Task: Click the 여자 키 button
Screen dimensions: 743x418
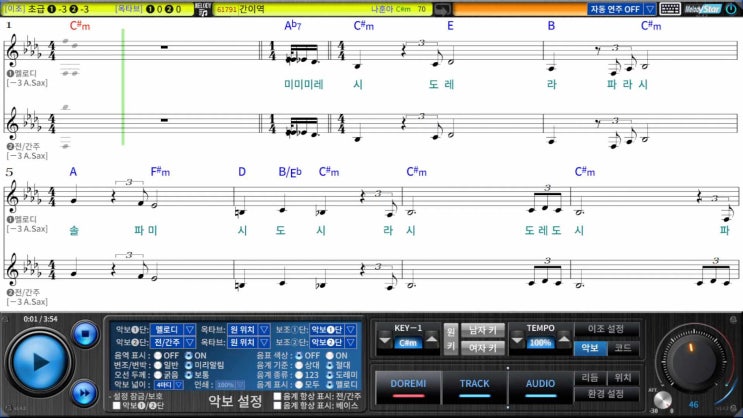Action: point(482,348)
